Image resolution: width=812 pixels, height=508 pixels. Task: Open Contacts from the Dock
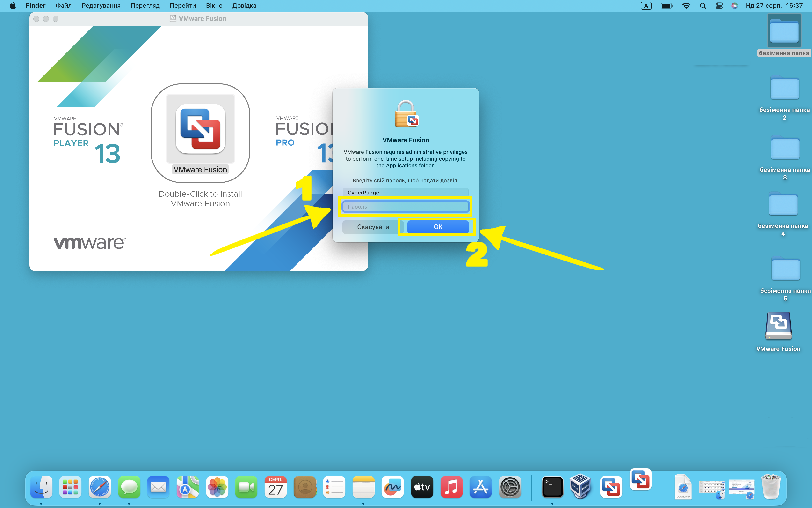305,487
